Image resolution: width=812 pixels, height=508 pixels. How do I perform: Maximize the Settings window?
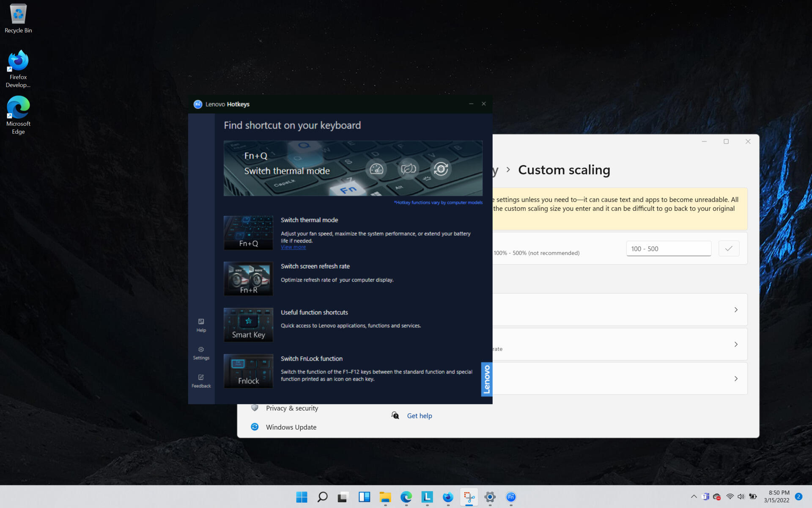point(726,141)
